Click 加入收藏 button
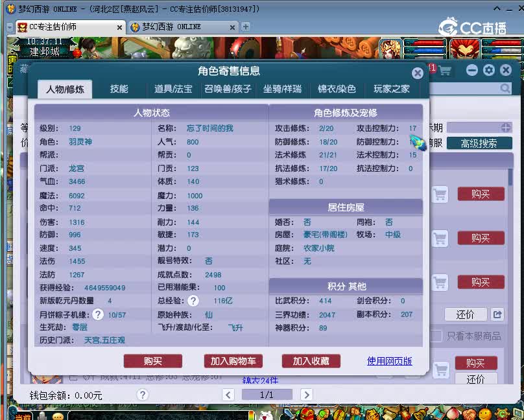The height and width of the screenshot is (420, 524). (x=311, y=361)
